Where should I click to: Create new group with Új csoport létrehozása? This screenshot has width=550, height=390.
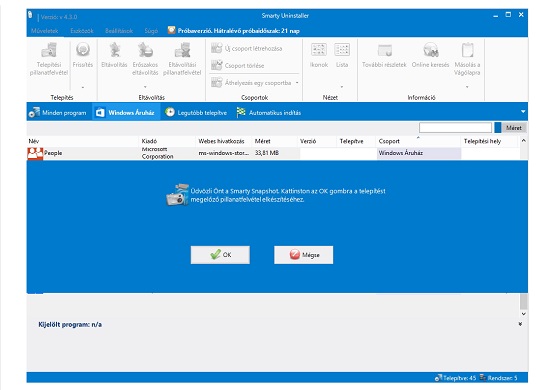[x=247, y=48]
